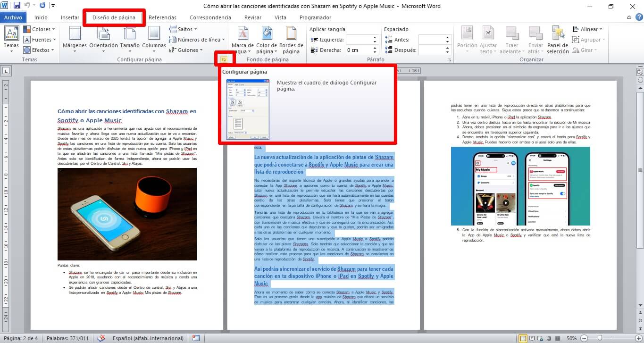The width and height of the screenshot is (644, 343).
Task: Toggle the ruler with View Ruler button
Action: (x=640, y=72)
